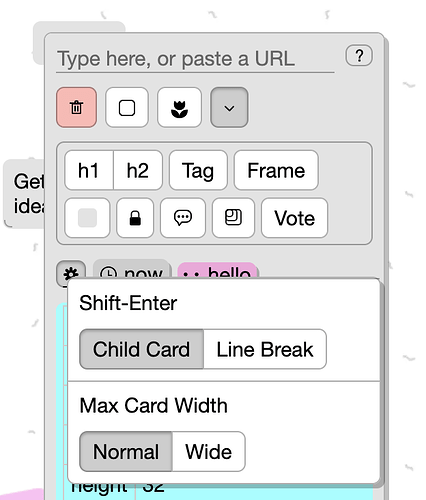Apply h1 heading style

click(89, 170)
